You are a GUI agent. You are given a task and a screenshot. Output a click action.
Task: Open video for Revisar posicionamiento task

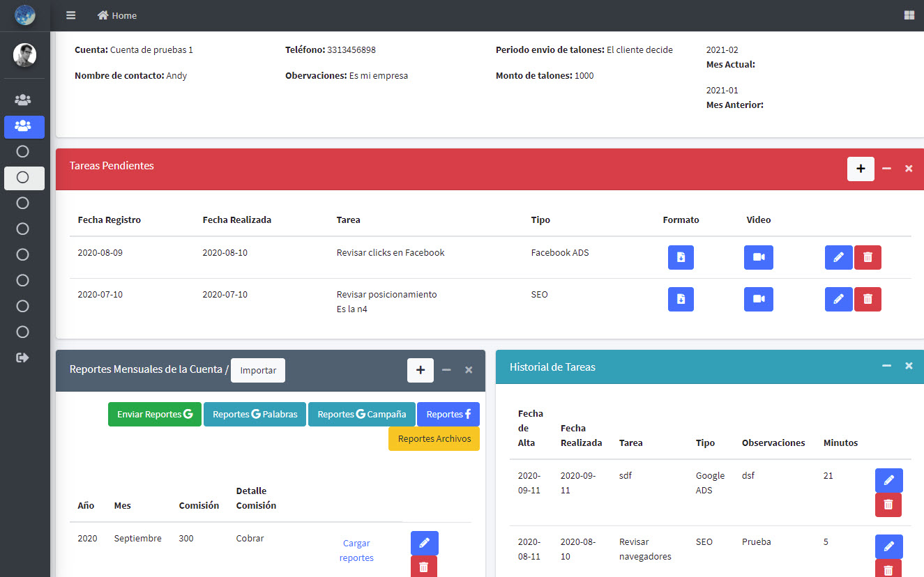coord(758,299)
